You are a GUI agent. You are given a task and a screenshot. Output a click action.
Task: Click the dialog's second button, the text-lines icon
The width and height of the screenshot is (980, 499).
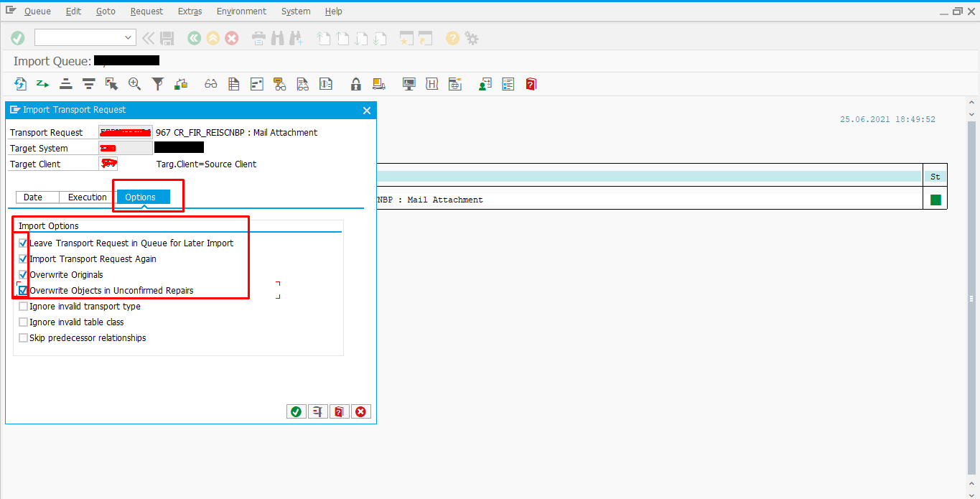coord(317,411)
